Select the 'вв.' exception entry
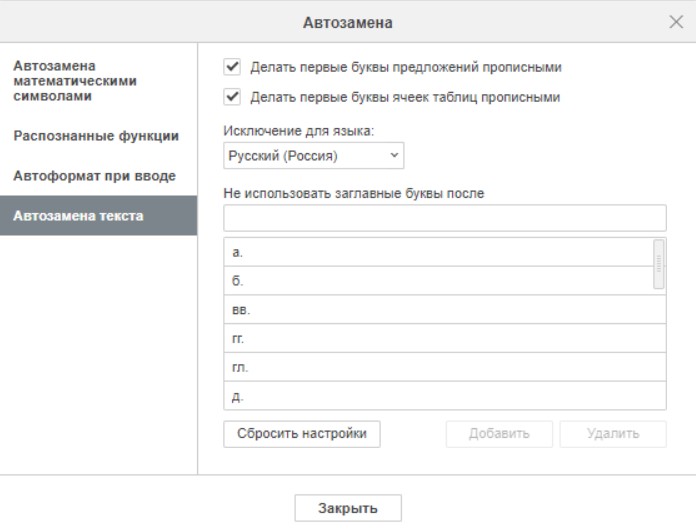Viewport: 696px width, 530px height. pyautogui.click(x=445, y=309)
